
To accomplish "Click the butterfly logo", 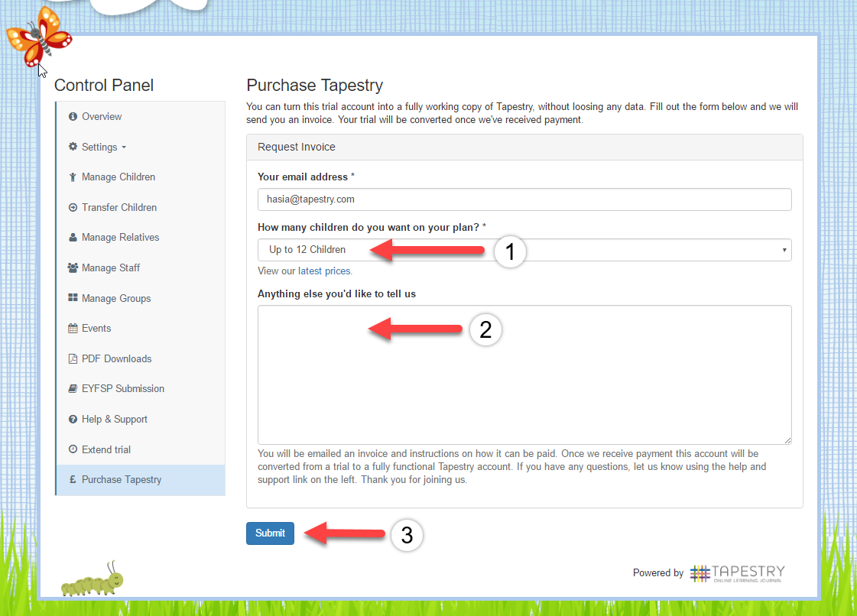I will [38, 36].
